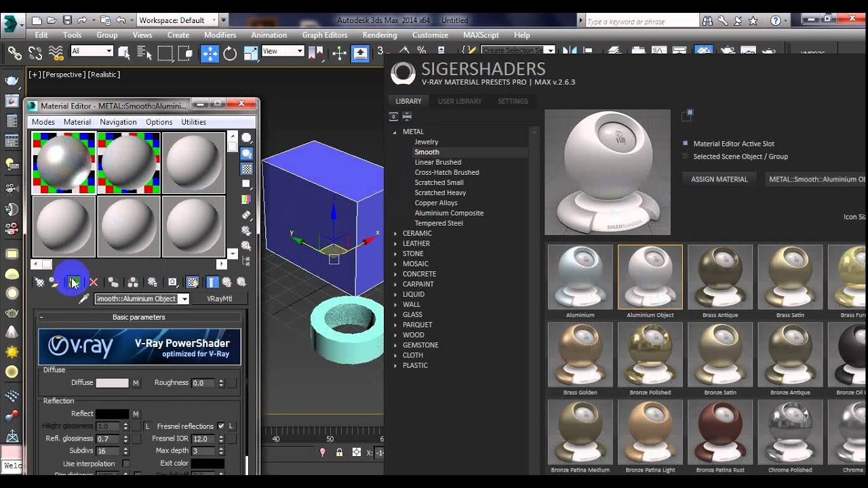
Task: Click the Make Material Copy icon
Action: tap(113, 282)
